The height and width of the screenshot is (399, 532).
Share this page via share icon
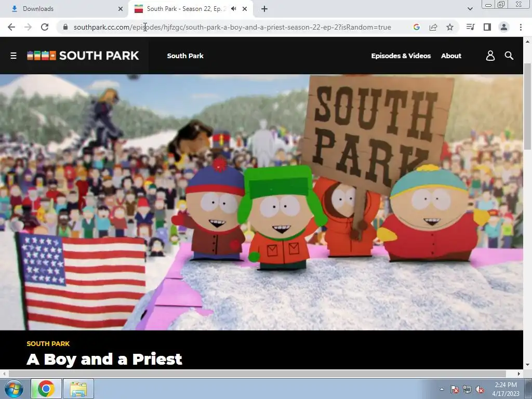pos(433,27)
